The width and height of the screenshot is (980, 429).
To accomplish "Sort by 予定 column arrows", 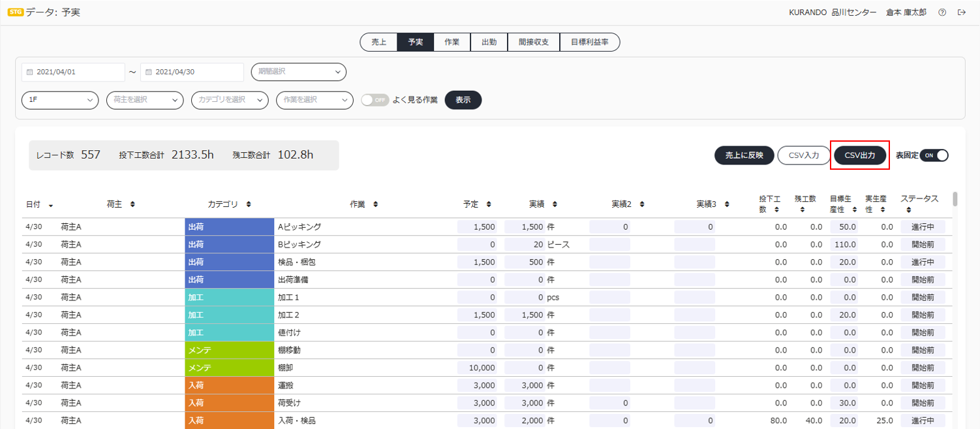I will pyautogui.click(x=489, y=204).
